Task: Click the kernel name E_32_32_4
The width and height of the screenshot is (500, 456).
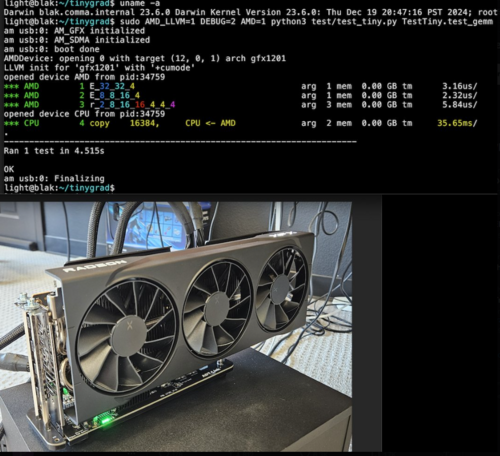Action: point(112,86)
